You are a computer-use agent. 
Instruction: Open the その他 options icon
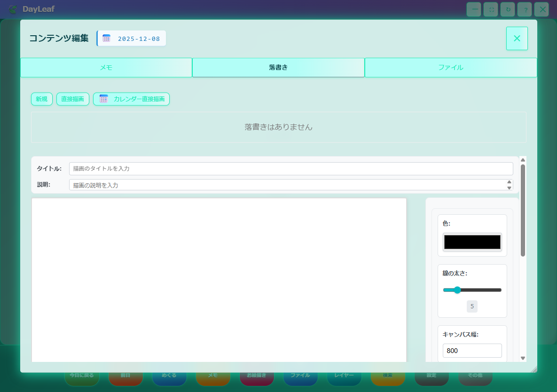(x=475, y=375)
